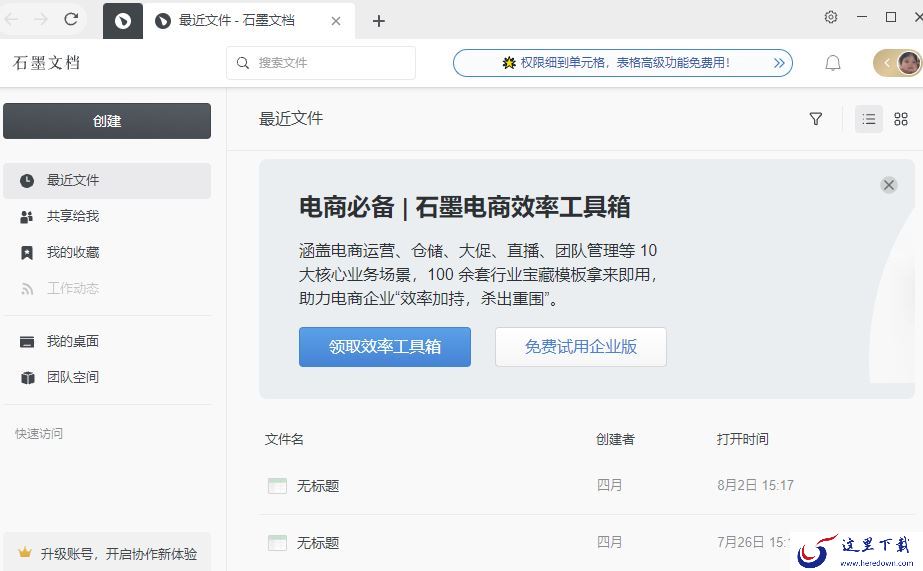Viewport: 923px width, 571px height.
Task: Click the 打开时间 column header
Action: pos(742,439)
